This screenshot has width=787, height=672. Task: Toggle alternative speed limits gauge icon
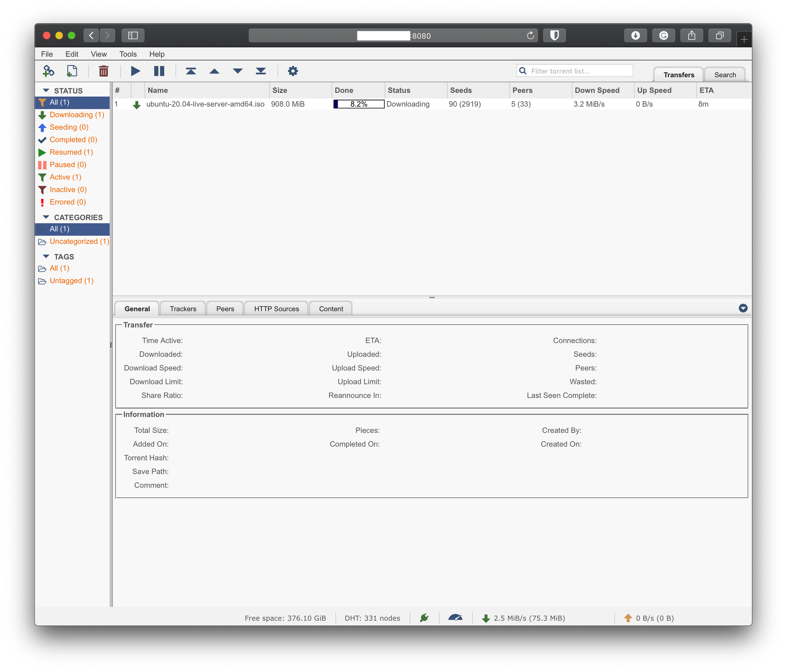click(455, 618)
